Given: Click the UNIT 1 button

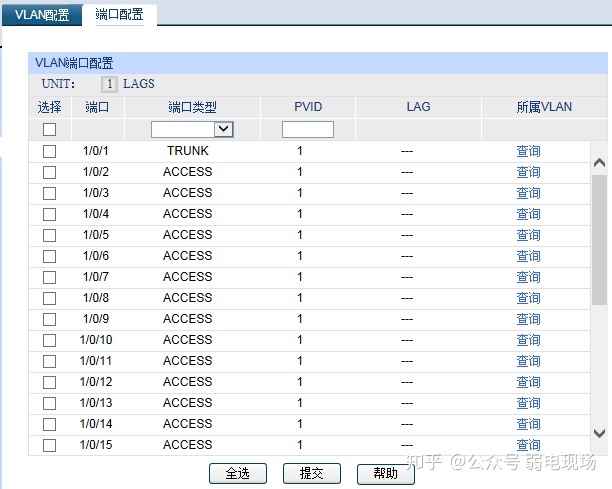Looking at the screenshot, I should (x=110, y=84).
